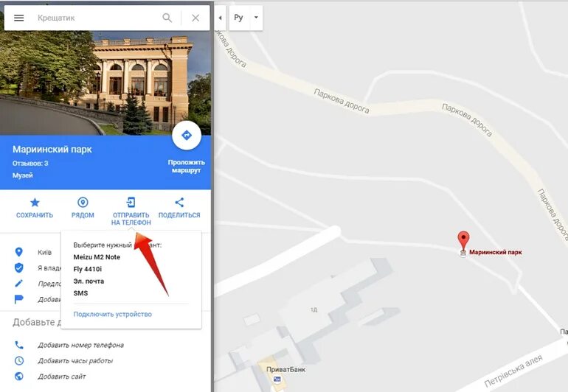Screen dimensions: 568x392
Task: Open the hamburger menu in search bar
Action: click(19, 18)
